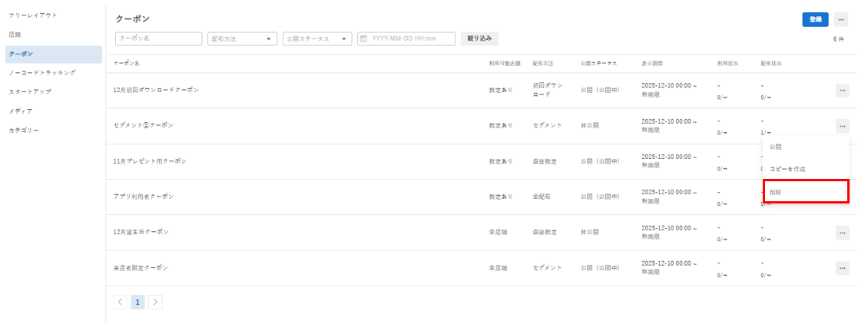
Task: Open 店舗 in the sidebar
Action: click(x=15, y=35)
